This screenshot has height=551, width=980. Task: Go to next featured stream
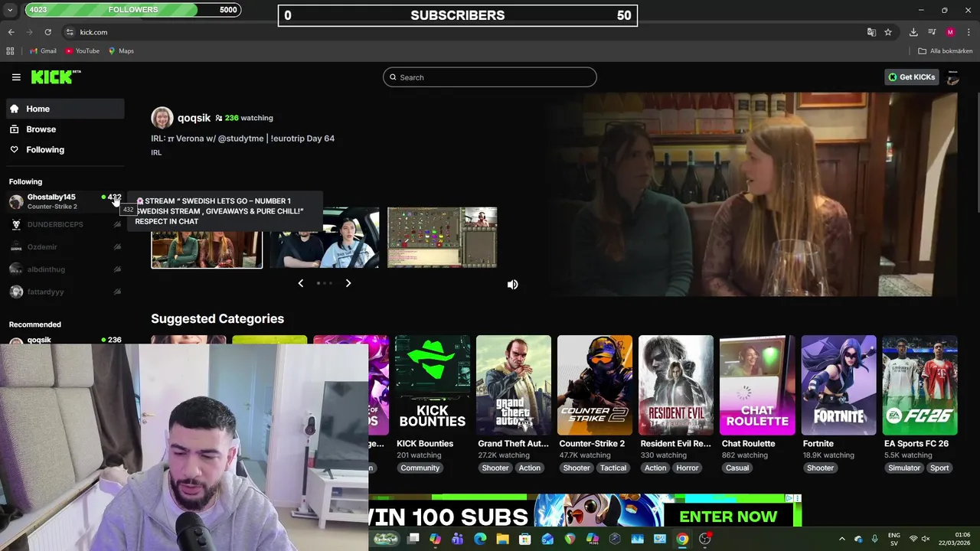coord(348,283)
